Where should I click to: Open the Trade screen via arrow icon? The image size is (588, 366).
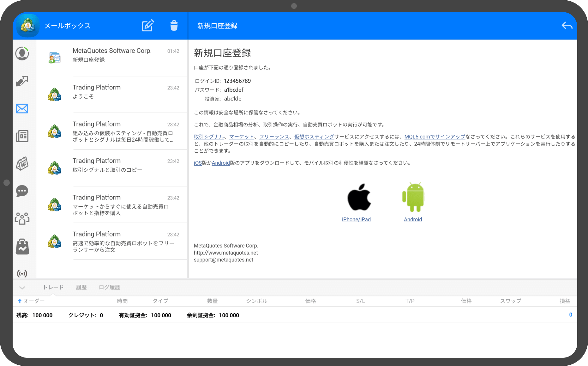pos(22,81)
